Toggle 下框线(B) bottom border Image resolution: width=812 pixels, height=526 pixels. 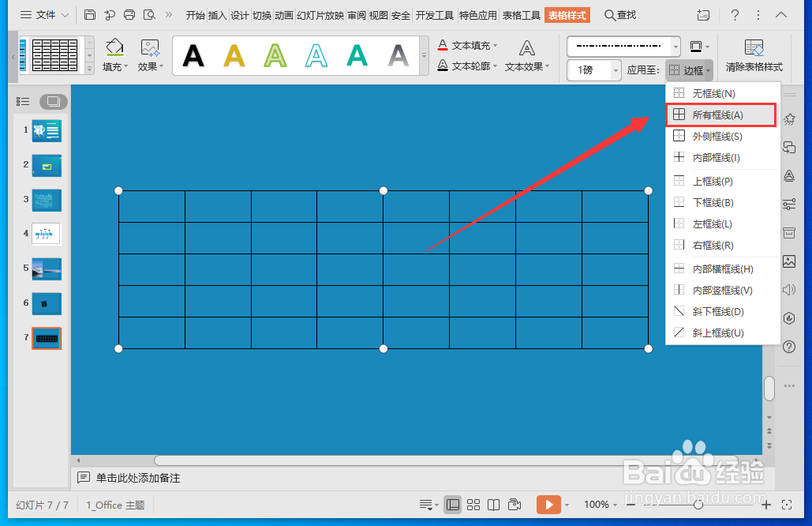722,203
